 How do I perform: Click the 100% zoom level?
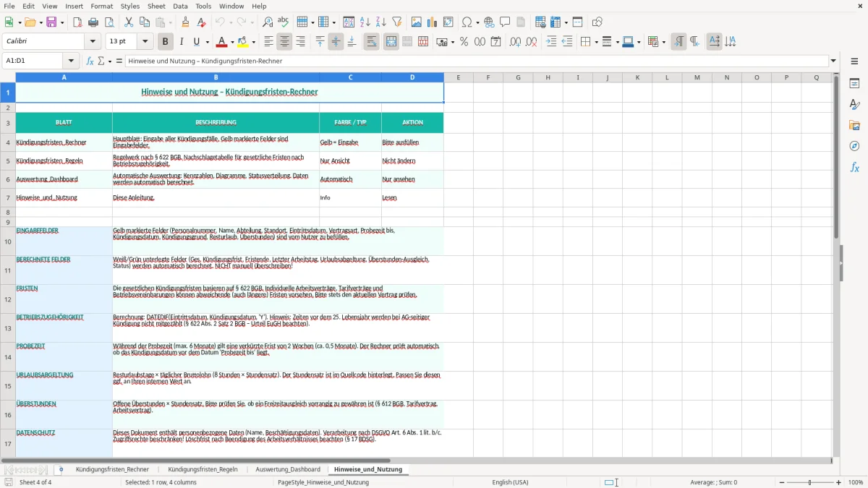pyautogui.click(x=856, y=482)
